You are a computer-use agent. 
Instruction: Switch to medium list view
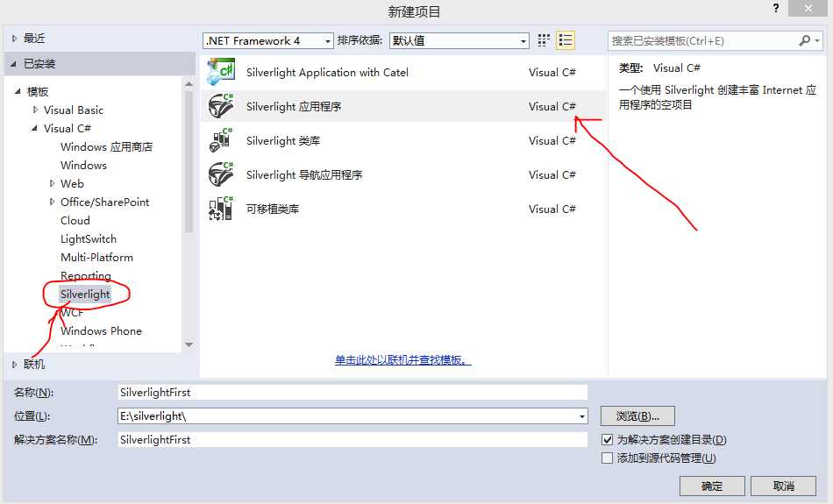(566, 40)
